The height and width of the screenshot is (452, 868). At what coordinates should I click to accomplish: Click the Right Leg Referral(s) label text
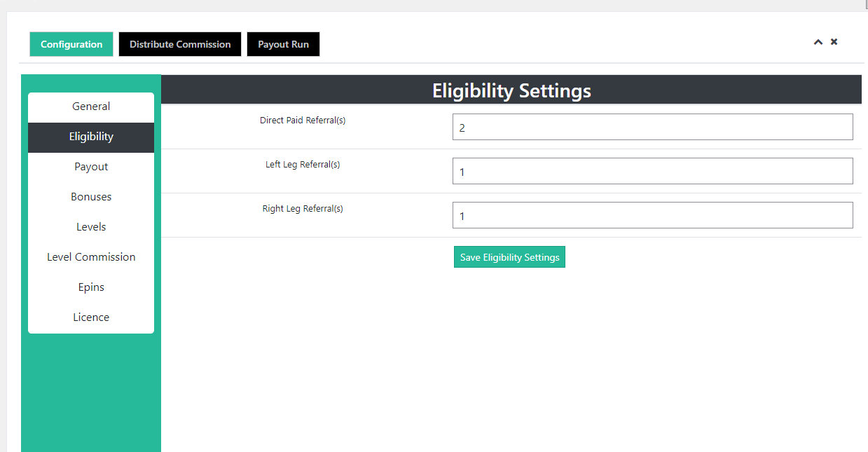[303, 209]
